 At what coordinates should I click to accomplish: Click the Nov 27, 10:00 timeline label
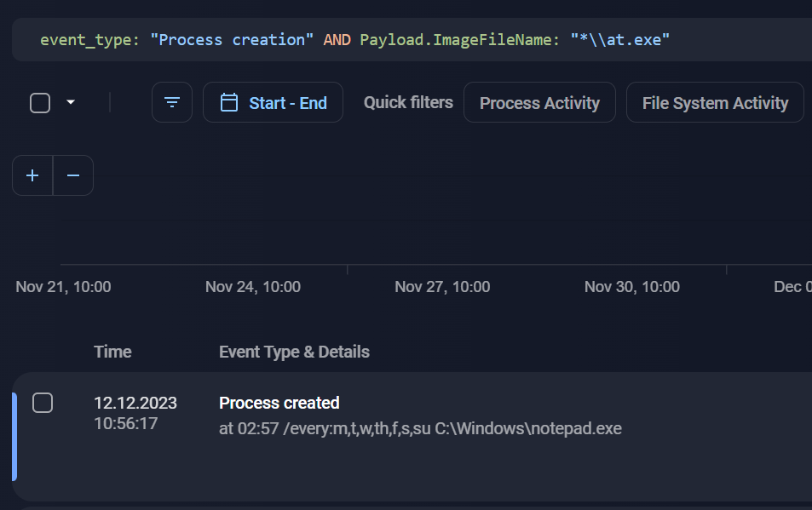point(442,287)
